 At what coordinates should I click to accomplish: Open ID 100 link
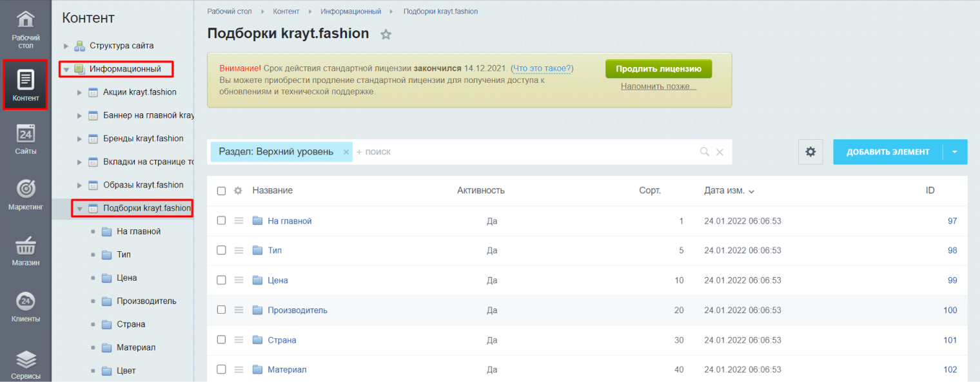[x=950, y=310]
